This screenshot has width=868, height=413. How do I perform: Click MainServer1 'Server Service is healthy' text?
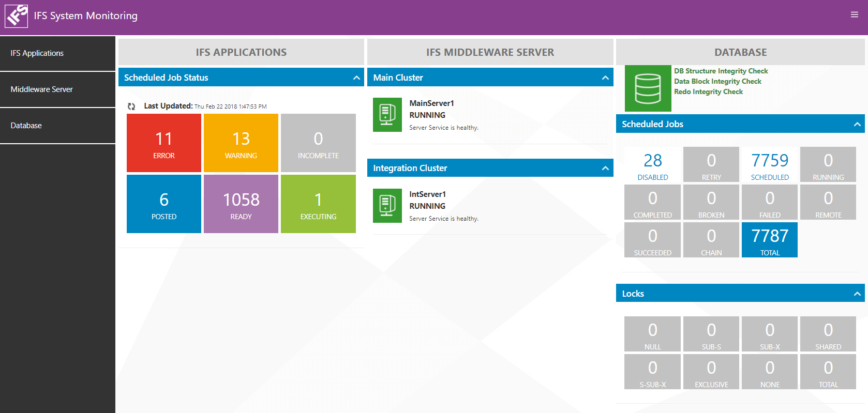click(444, 128)
